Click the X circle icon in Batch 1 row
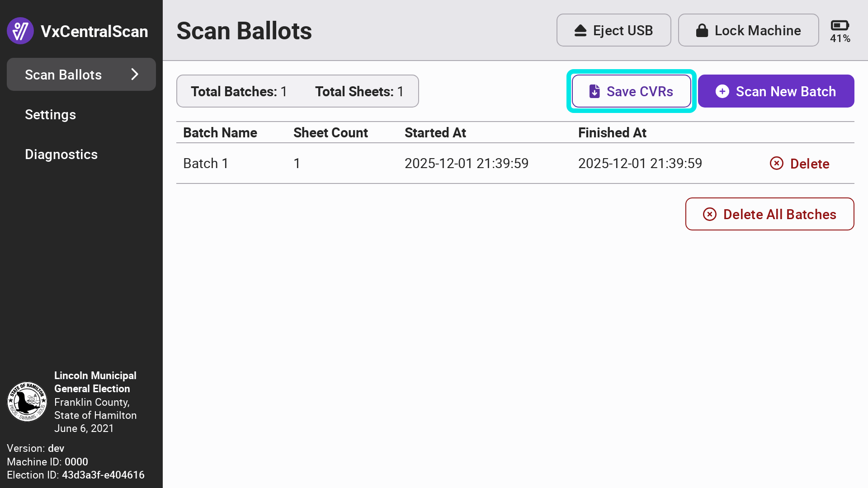 (776, 163)
